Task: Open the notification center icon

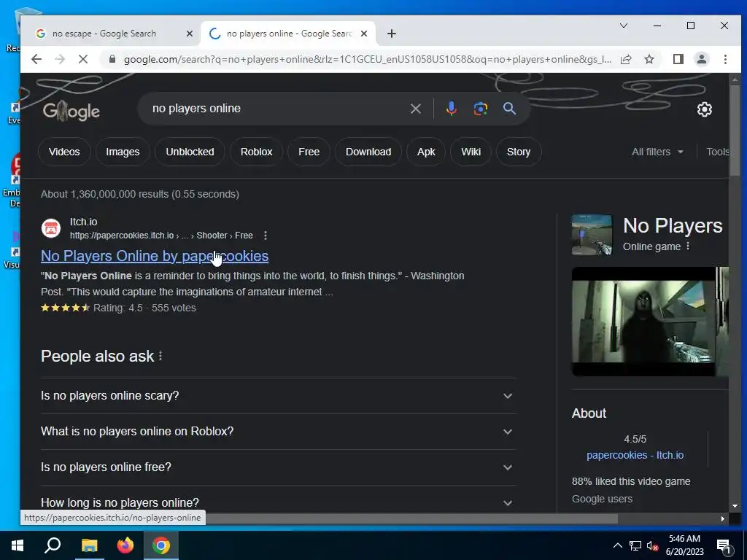Action: [723, 547]
